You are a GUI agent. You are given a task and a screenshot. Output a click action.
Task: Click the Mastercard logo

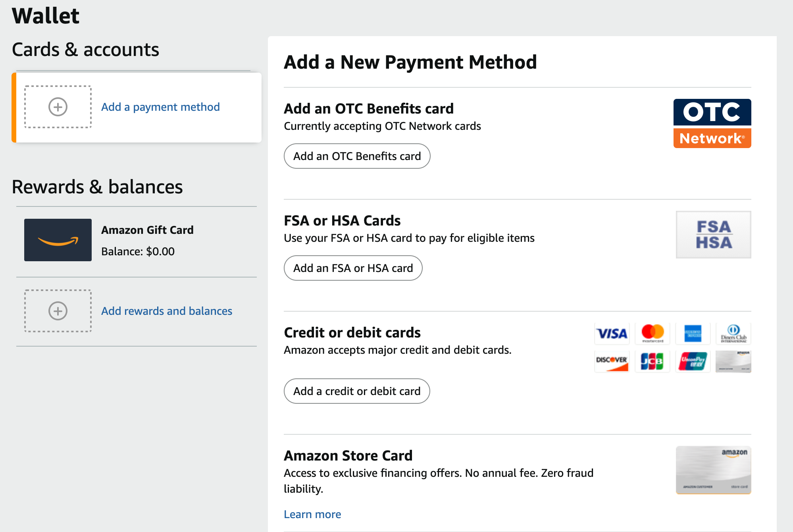click(x=652, y=333)
